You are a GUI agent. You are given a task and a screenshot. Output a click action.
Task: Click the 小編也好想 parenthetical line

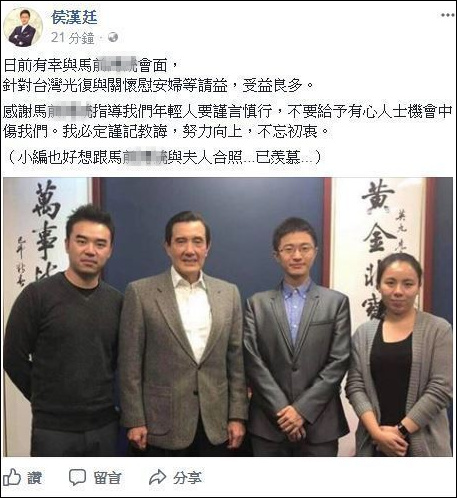coord(164,157)
